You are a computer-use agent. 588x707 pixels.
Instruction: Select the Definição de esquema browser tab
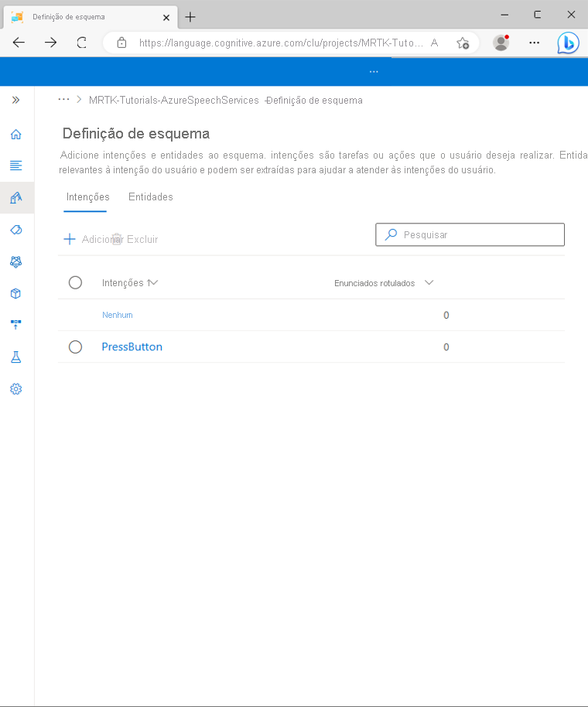coord(91,17)
